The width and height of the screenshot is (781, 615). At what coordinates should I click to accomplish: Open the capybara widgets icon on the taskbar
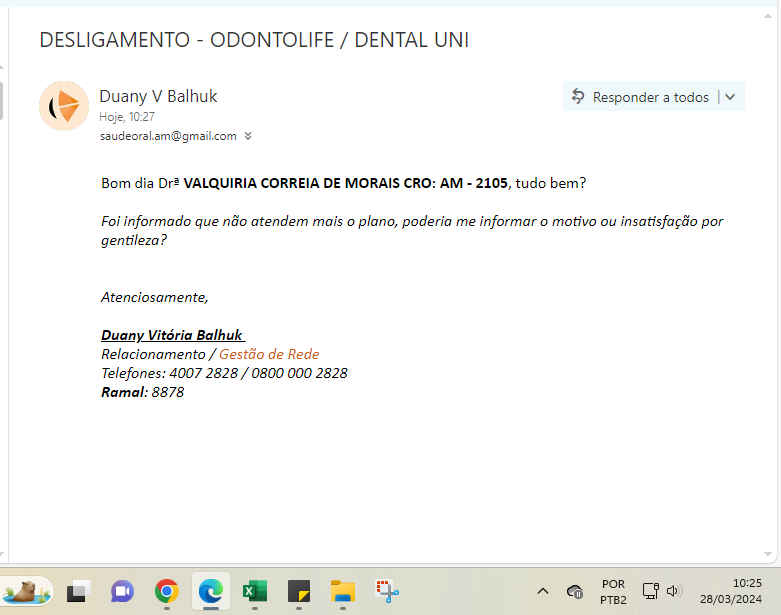pos(28,591)
